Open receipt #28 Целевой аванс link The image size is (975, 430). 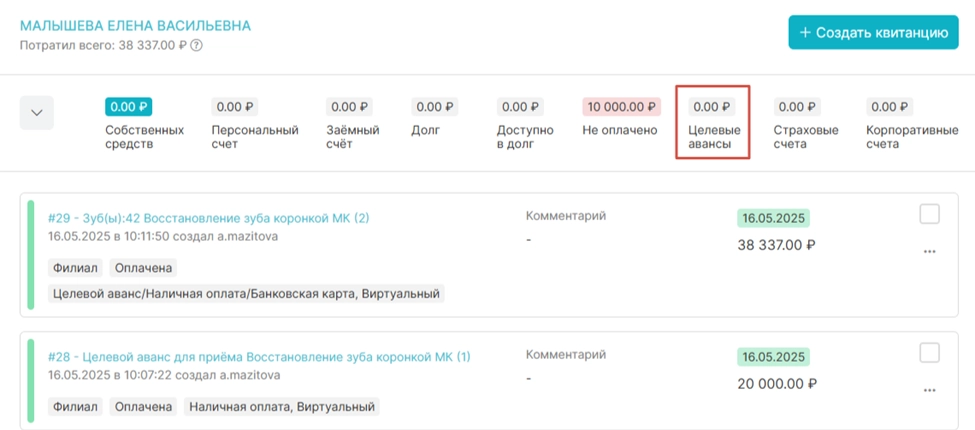pos(259,357)
